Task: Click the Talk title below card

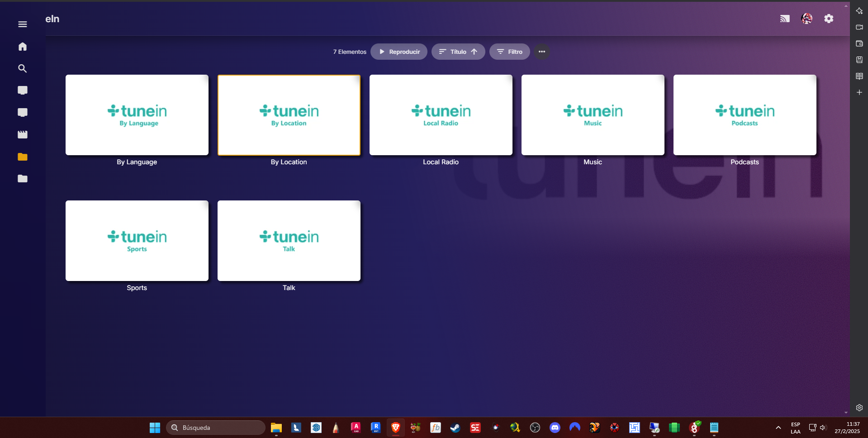Action: 289,288
